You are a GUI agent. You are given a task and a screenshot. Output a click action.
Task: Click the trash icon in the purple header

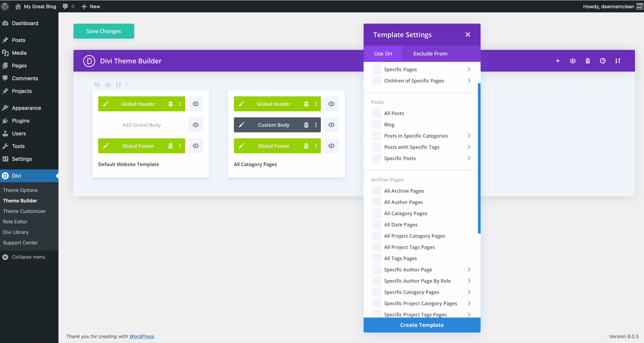tap(588, 61)
